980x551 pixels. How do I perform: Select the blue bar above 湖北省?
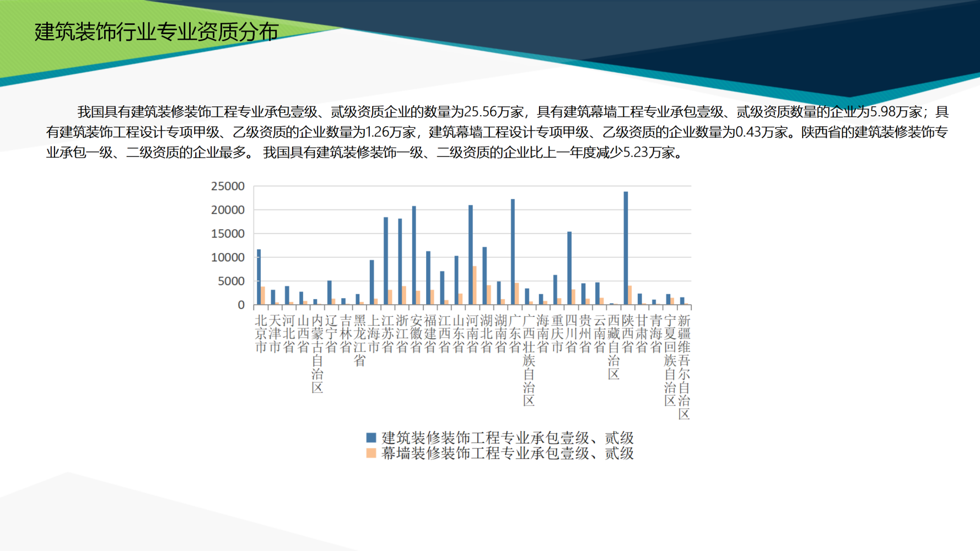pyautogui.click(x=484, y=276)
